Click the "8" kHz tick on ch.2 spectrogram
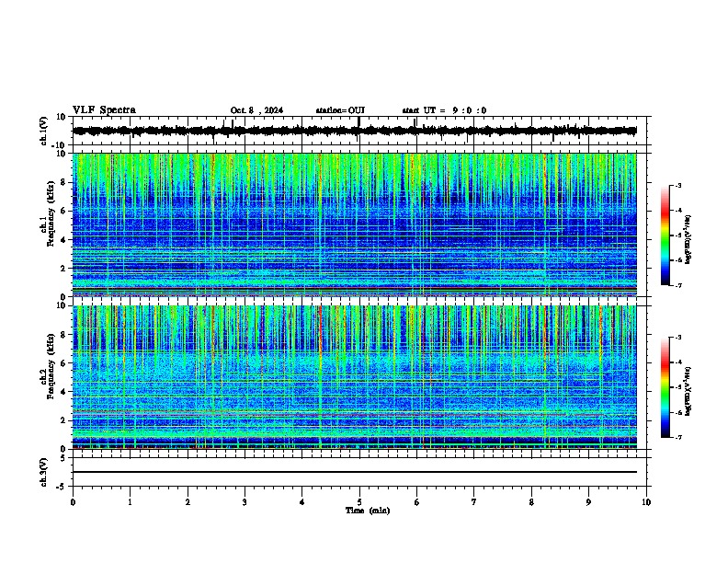This screenshot has width=728, height=563. [64, 335]
